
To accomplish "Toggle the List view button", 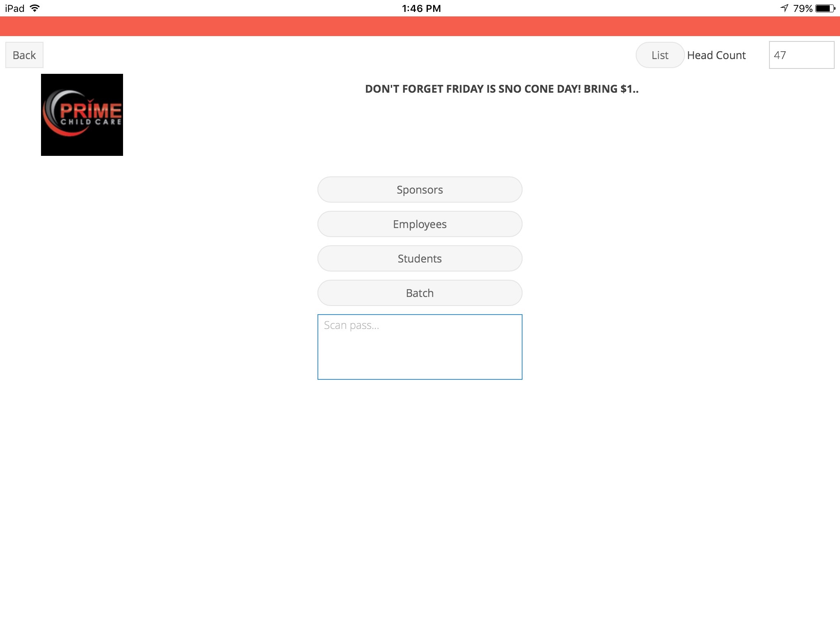I will [x=660, y=54].
